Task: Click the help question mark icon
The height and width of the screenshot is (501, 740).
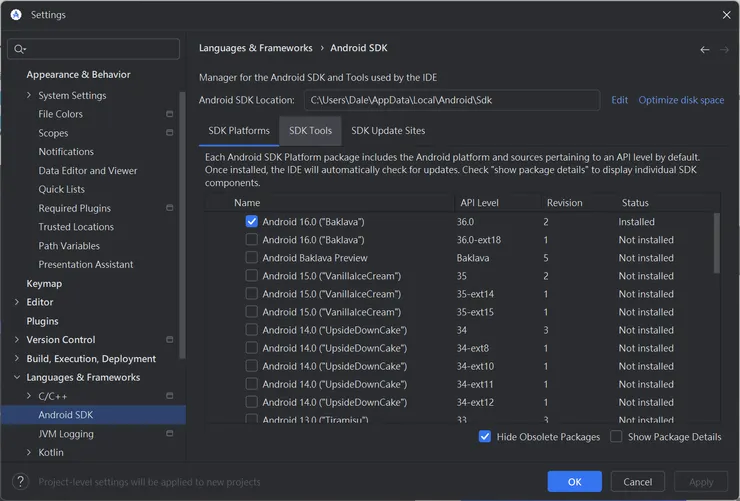Action: pos(19,482)
